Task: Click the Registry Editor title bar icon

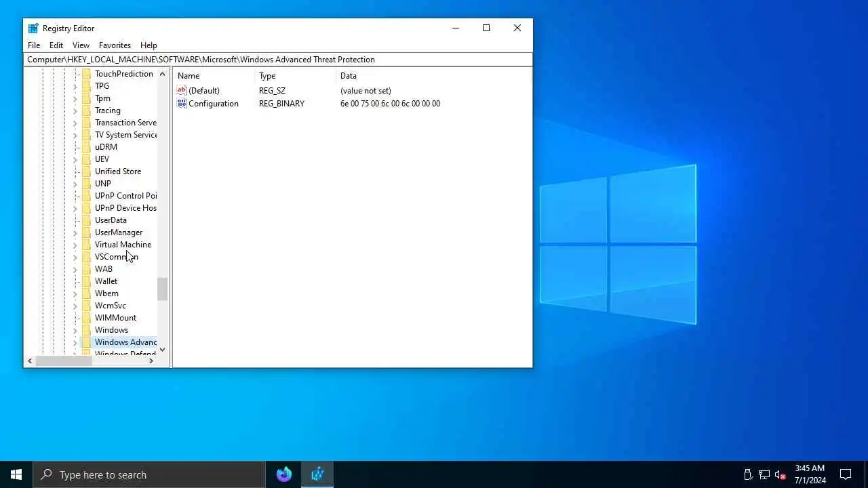Action: pyautogui.click(x=33, y=28)
